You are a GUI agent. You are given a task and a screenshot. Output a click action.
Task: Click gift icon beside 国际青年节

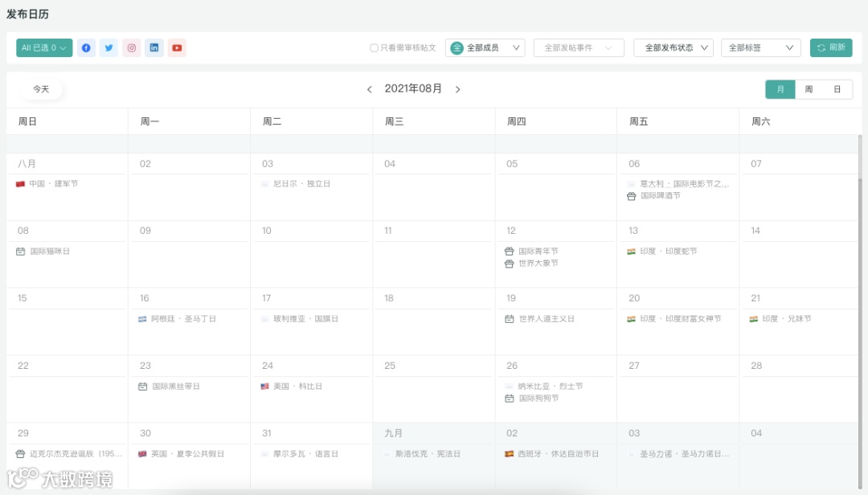510,252
